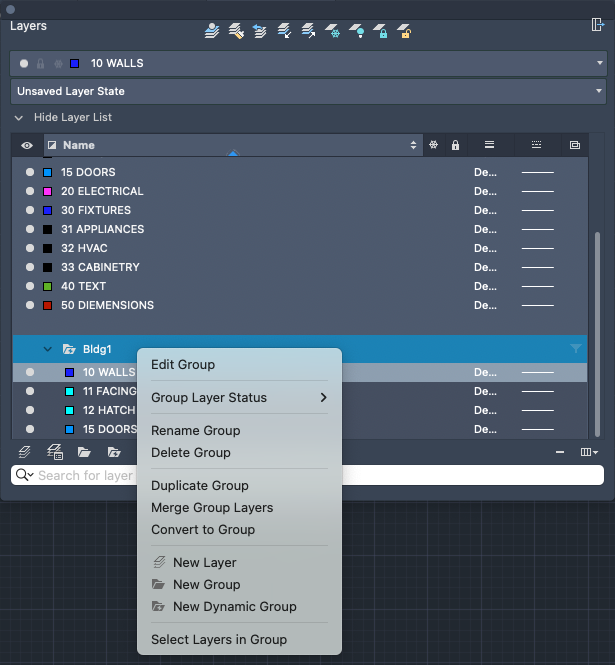Click the New Layer icon in bottom toolbar
Viewport: 615px width, 665px height.
25,452
